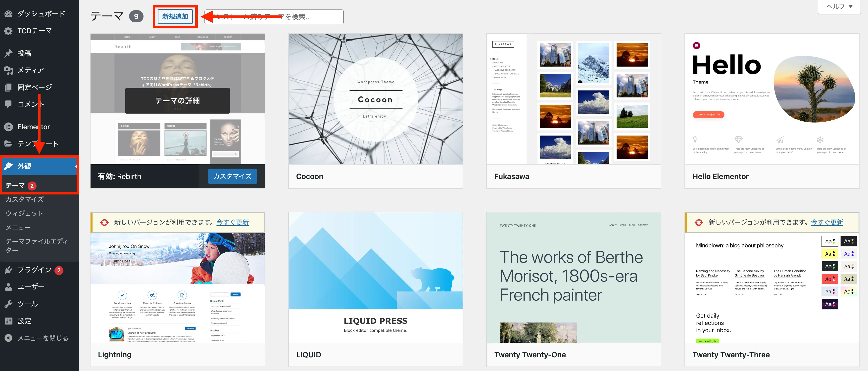The width and height of the screenshot is (868, 371).
Task: Click the update badge beside プラグイン
Action: (x=59, y=270)
